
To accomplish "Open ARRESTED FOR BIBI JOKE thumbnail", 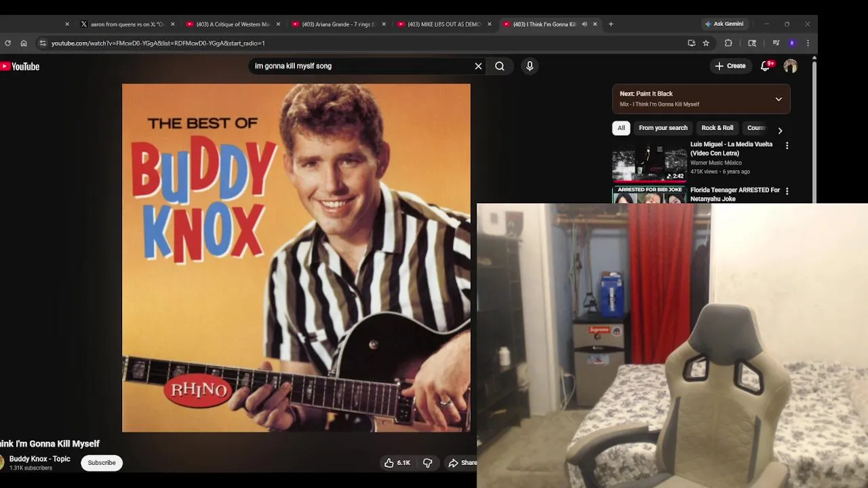I will click(650, 195).
